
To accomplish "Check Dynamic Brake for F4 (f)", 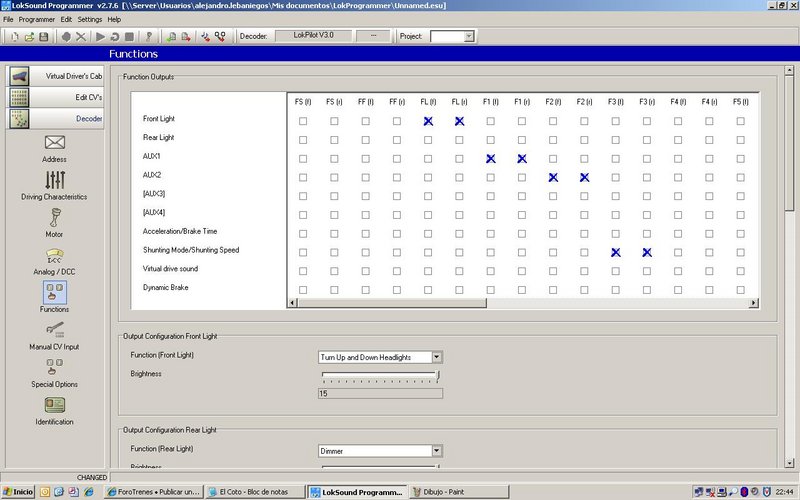I will pos(678,290).
